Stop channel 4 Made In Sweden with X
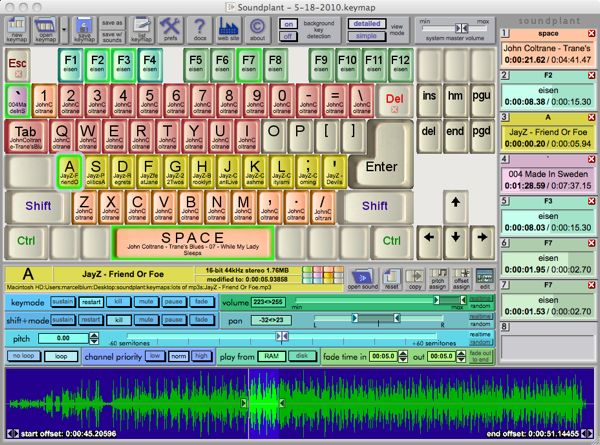This screenshot has width=600, height=445. coord(591,159)
